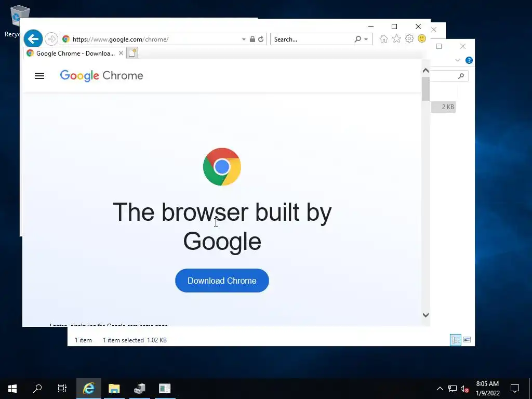Click the refresh page icon in address bar

point(261,39)
